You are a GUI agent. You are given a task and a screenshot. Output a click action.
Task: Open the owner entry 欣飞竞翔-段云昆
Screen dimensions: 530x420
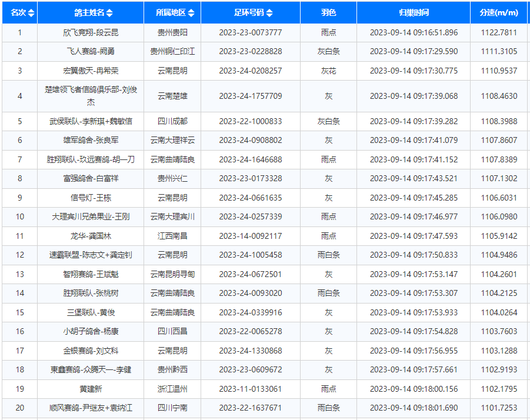click(x=91, y=32)
